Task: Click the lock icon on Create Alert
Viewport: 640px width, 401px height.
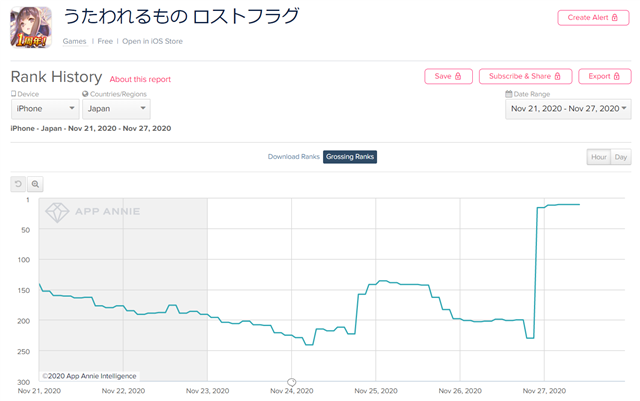Action: click(615, 17)
